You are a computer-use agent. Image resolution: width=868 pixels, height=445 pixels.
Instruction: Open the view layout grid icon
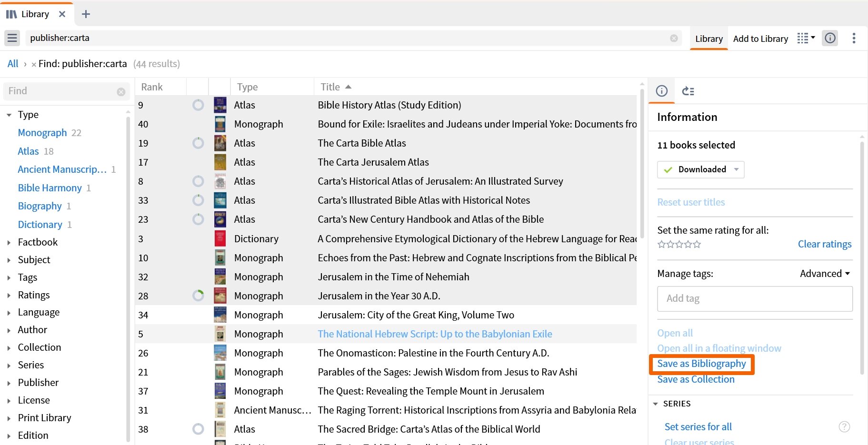coord(806,38)
